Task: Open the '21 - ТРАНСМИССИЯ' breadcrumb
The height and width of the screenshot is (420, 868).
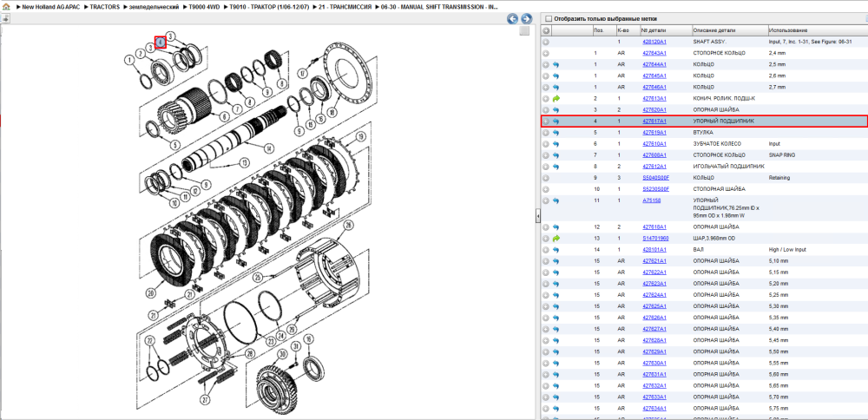Action: (x=345, y=7)
